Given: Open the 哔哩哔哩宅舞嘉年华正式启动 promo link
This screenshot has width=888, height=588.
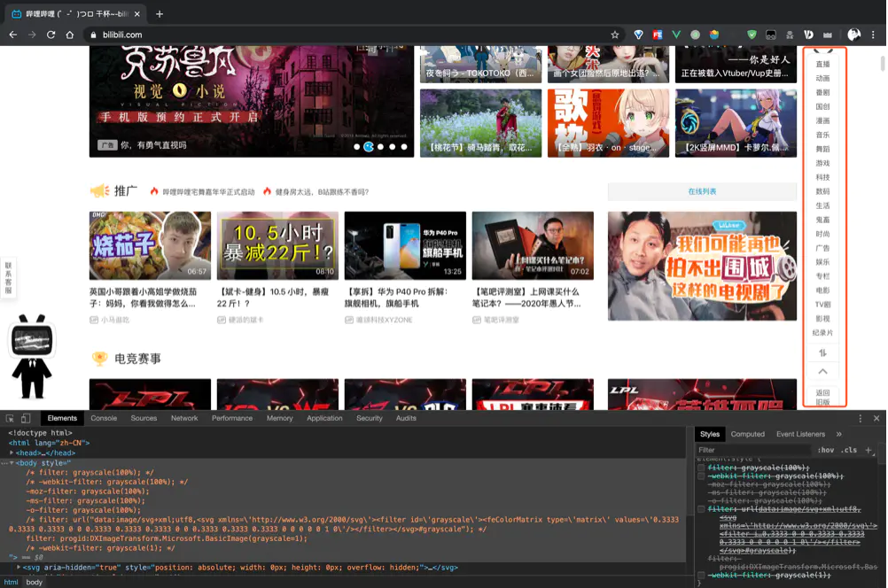Looking at the screenshot, I should point(208,192).
